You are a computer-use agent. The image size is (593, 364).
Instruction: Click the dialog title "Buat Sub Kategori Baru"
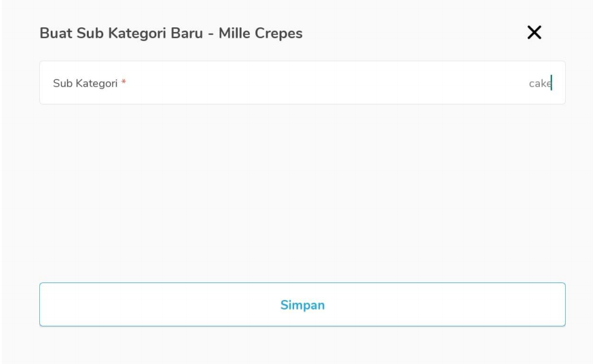[x=121, y=33]
